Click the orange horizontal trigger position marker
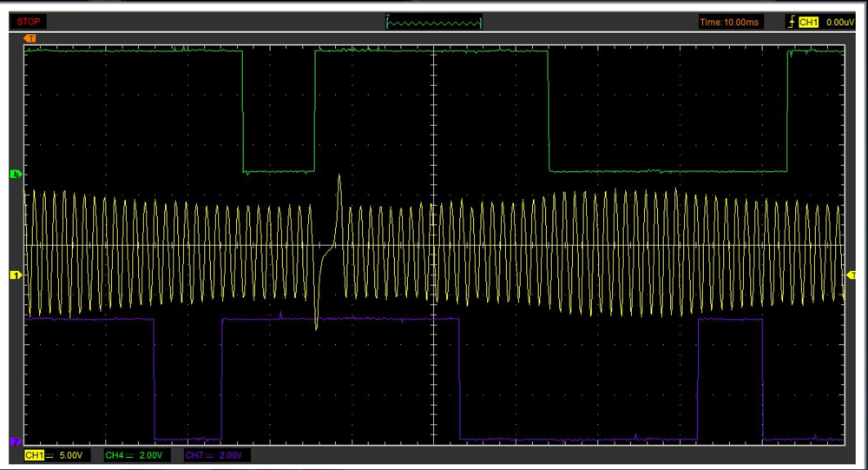Screen dimensions: 868x470 point(30,38)
